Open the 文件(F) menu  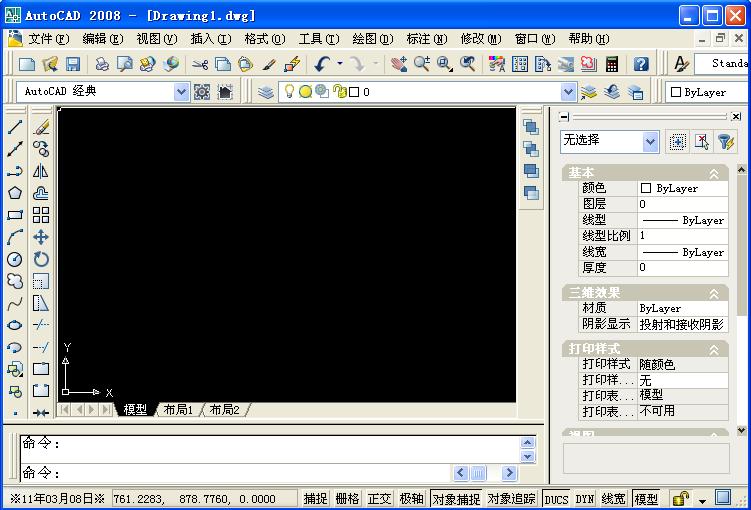click(48, 38)
